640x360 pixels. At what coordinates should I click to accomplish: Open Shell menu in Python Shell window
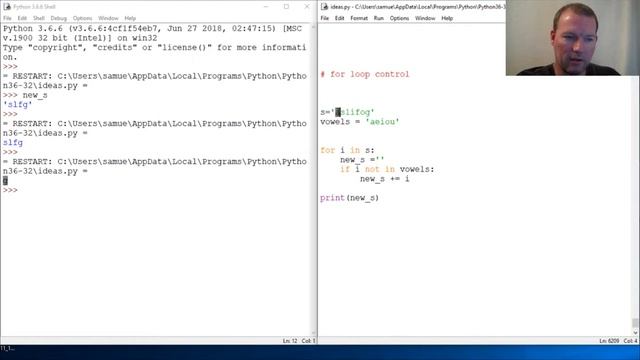pyautogui.click(x=39, y=18)
